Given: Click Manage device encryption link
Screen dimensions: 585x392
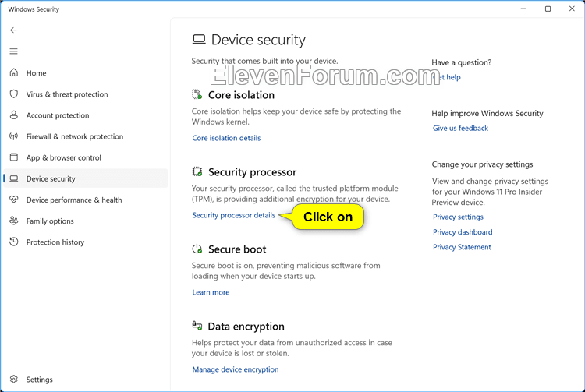Looking at the screenshot, I should coord(236,369).
